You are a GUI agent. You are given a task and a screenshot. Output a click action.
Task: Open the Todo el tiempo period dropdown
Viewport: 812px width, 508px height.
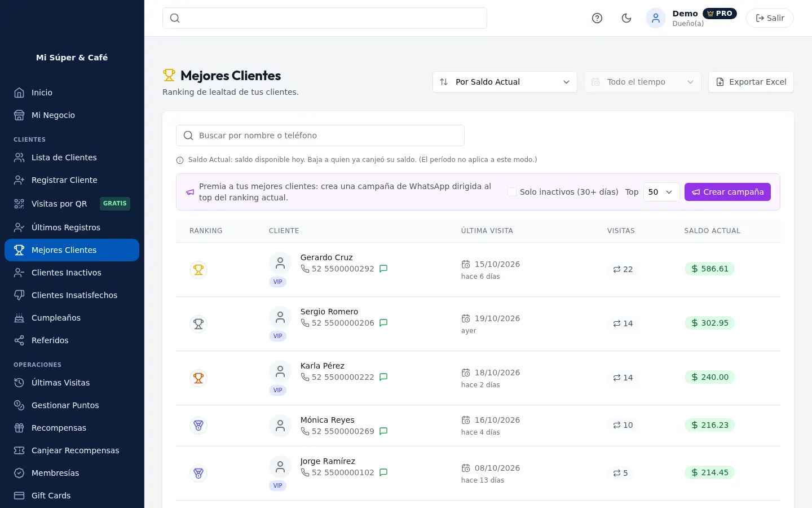click(x=643, y=82)
